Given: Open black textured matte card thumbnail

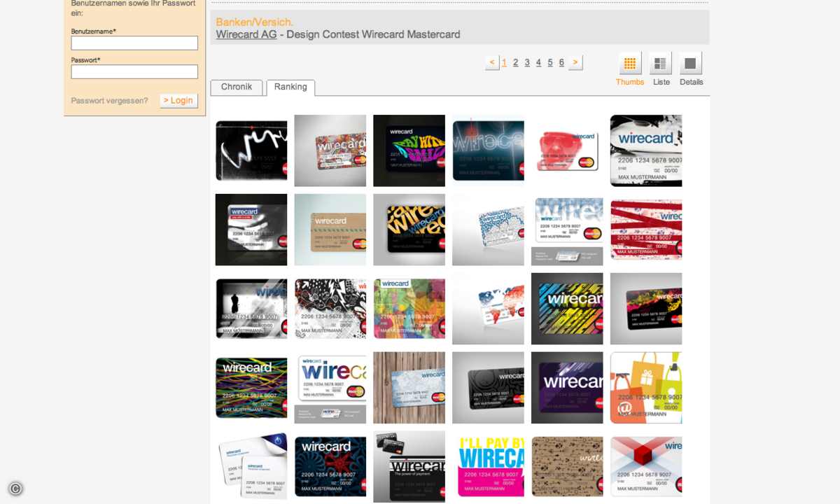Looking at the screenshot, I should coord(488,388).
